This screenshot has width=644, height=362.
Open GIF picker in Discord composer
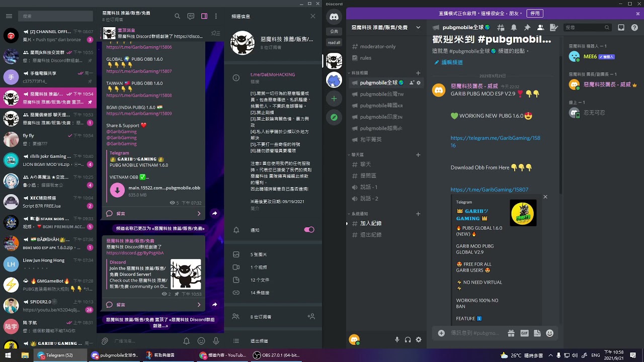pos(524,333)
